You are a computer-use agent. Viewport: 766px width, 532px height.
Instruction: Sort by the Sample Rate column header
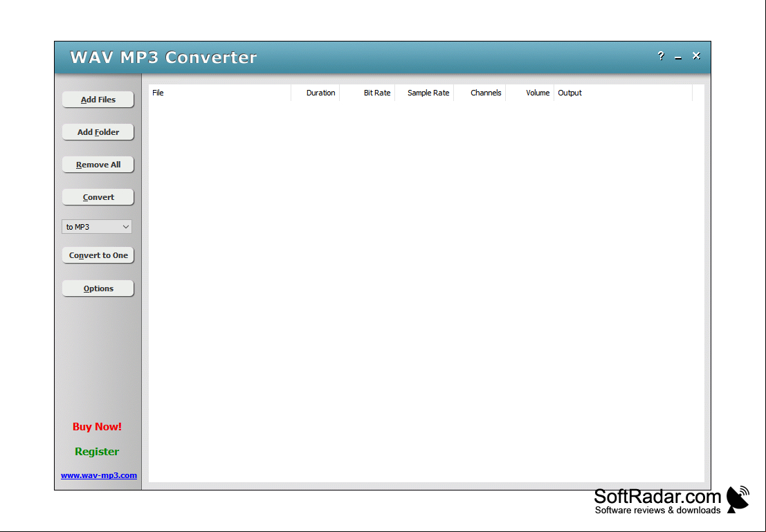425,93
